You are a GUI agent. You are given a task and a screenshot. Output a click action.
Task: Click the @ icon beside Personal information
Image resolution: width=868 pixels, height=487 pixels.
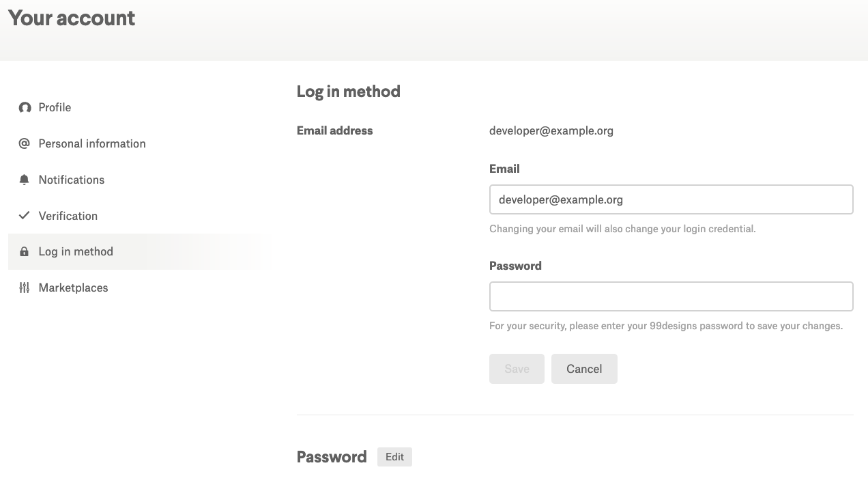tap(25, 143)
